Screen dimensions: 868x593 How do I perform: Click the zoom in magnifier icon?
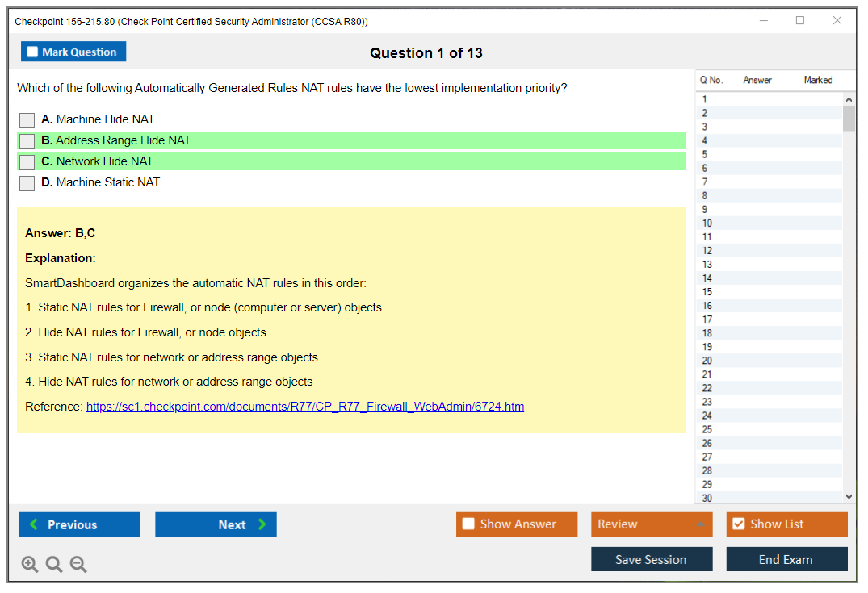(30, 565)
